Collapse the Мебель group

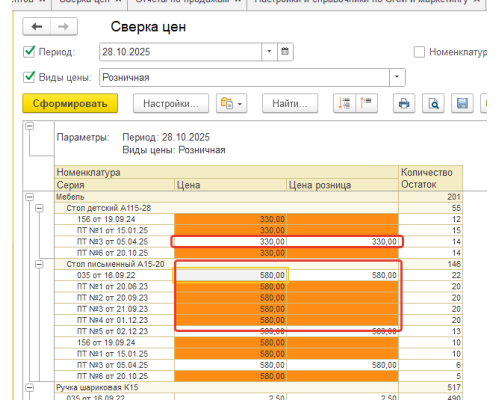[x=30, y=197]
